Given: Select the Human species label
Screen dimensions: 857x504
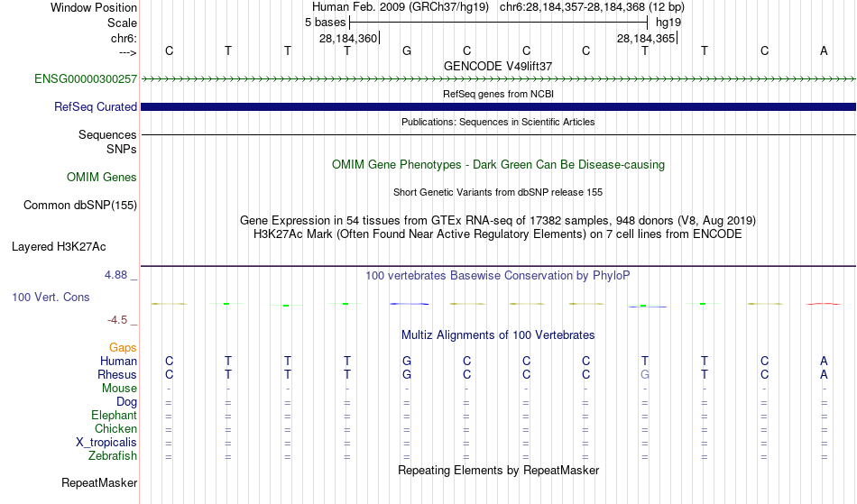Looking at the screenshot, I should point(118,361).
